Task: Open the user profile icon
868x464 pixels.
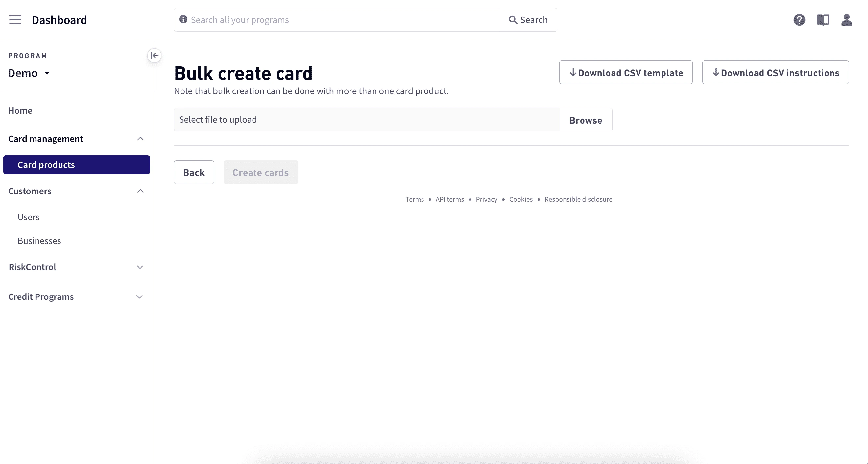Action: pyautogui.click(x=847, y=20)
